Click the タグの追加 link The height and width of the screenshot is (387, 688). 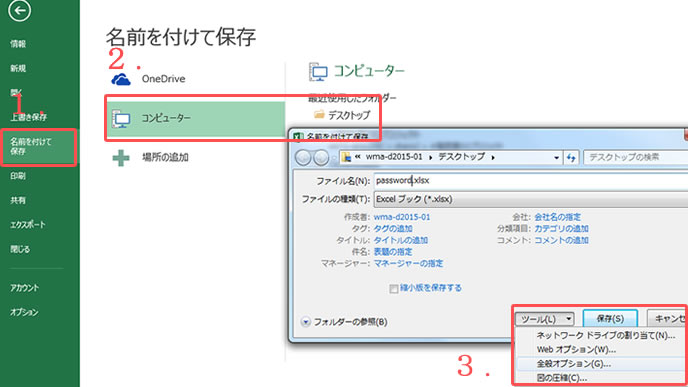[x=393, y=229]
